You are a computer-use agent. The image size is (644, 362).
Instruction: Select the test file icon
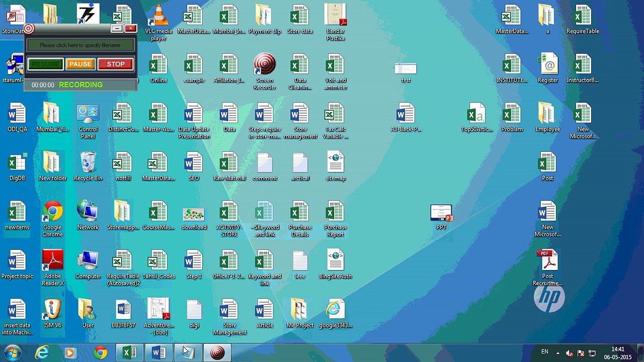tap(406, 72)
